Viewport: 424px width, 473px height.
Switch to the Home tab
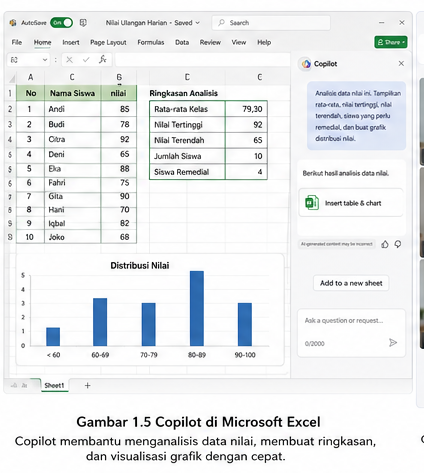(x=42, y=42)
